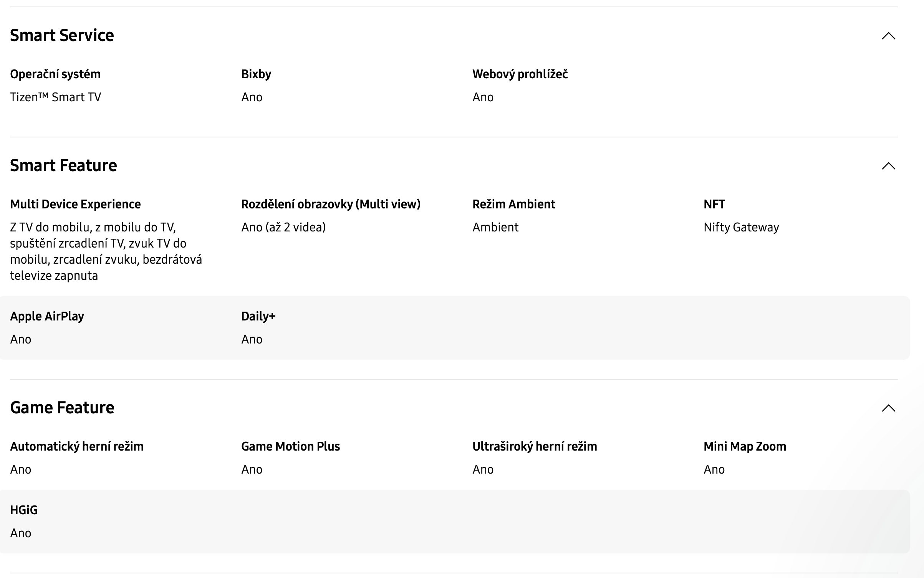Click the Apple AirPlay label

point(47,316)
